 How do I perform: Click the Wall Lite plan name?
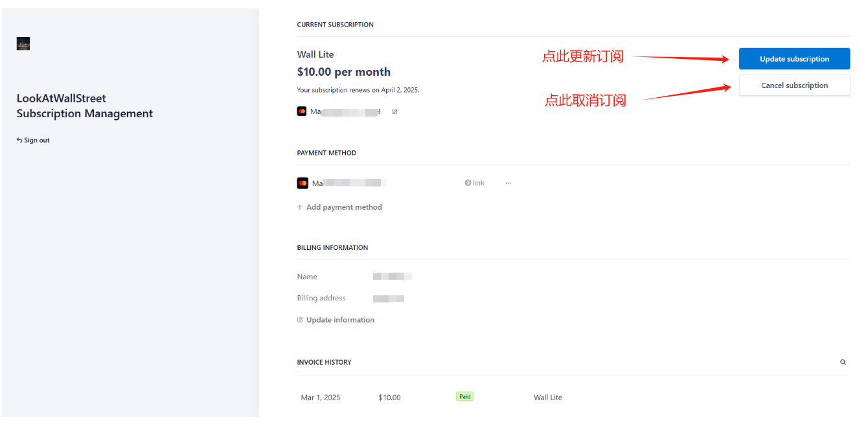315,54
